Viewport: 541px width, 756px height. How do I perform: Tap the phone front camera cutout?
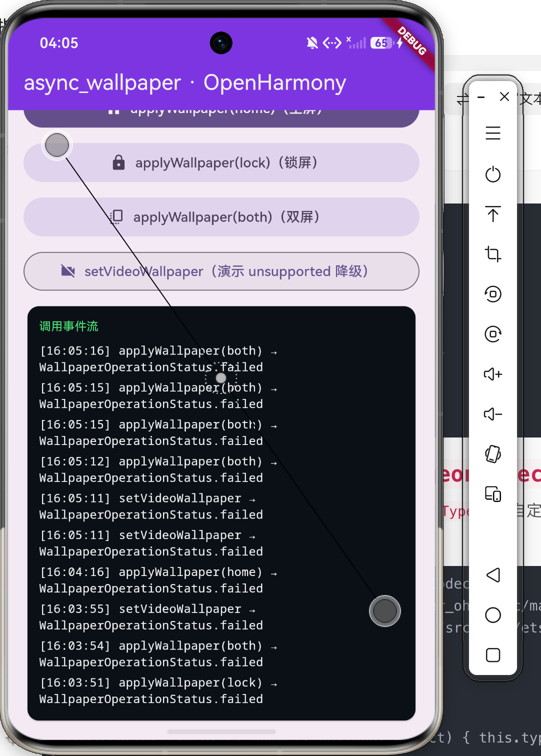tap(221, 43)
